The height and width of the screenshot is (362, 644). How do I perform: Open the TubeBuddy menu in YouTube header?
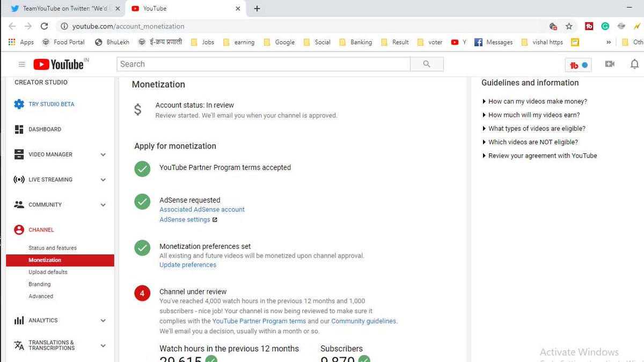point(579,65)
